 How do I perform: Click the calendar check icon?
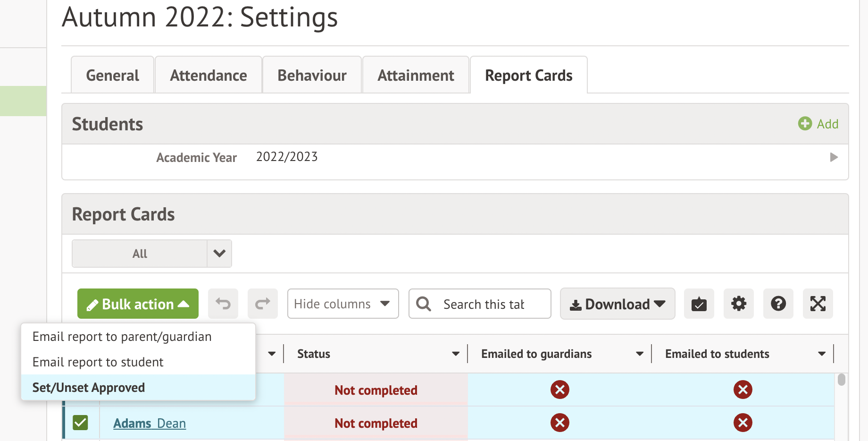pos(699,304)
